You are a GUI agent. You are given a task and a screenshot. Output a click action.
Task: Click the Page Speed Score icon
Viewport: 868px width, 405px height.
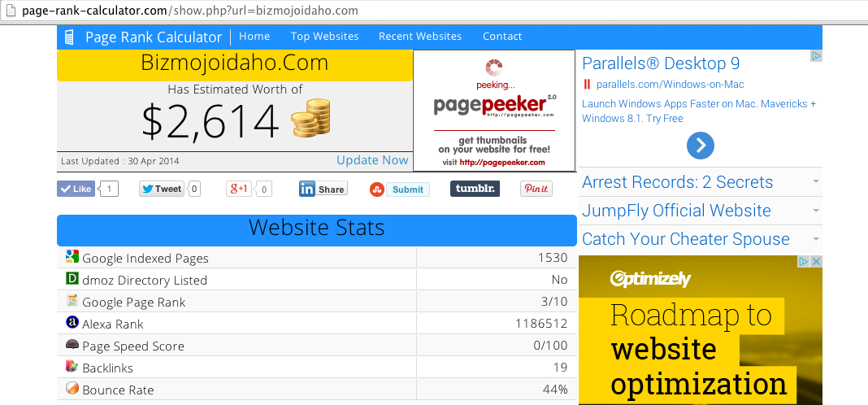72,344
